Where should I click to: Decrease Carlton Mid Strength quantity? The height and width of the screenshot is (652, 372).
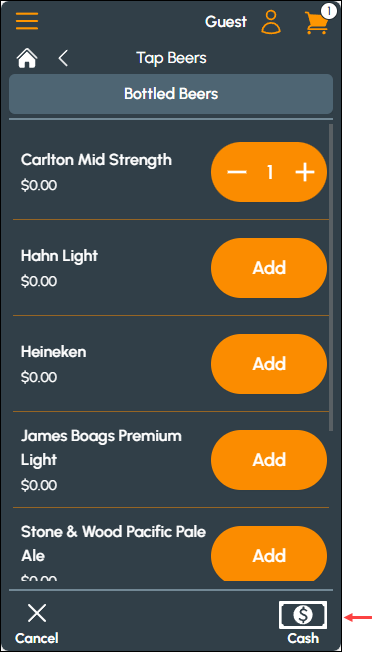tap(237, 172)
